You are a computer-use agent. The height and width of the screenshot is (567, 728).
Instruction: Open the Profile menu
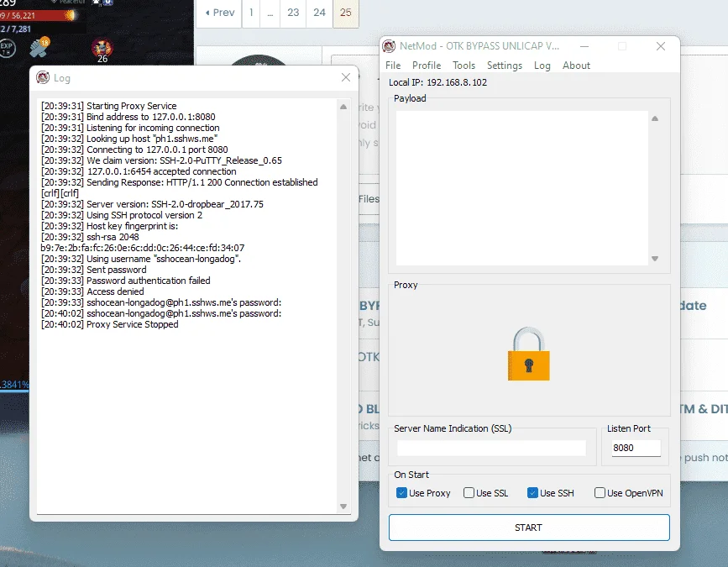coord(427,66)
